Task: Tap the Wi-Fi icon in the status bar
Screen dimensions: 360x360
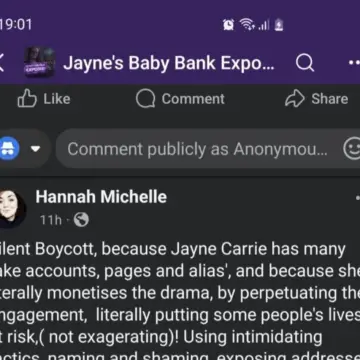Action: coord(246,25)
